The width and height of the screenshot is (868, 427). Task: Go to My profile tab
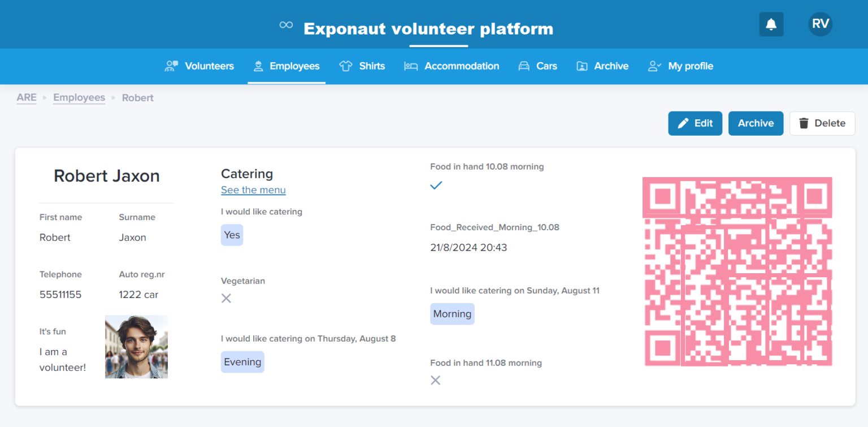tap(680, 66)
